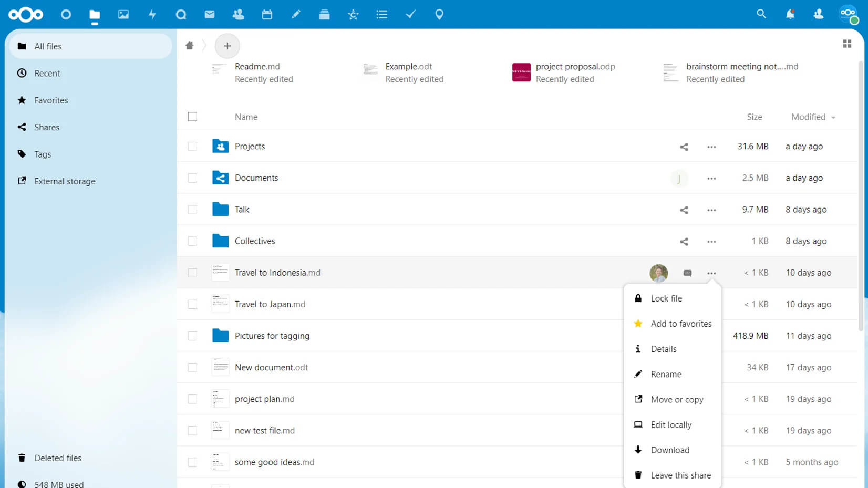Open the Tasks checkmark icon

coord(410,14)
